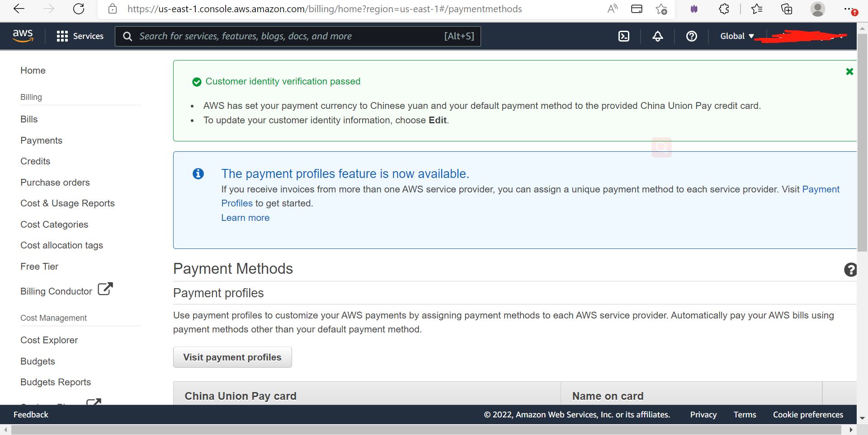Open Home in billing sidebar

click(33, 70)
